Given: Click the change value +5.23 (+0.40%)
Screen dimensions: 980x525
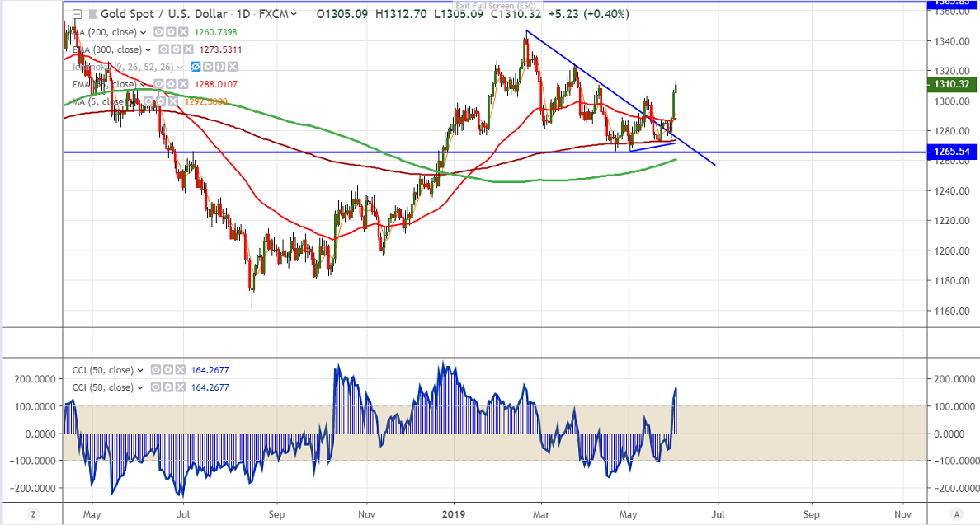Looking at the screenshot, I should [x=589, y=14].
